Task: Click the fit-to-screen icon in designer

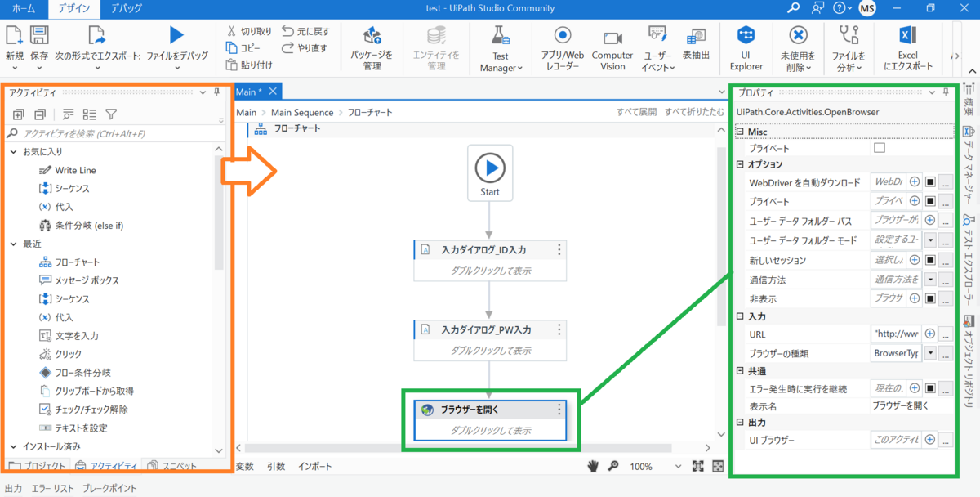Action: tap(698, 466)
